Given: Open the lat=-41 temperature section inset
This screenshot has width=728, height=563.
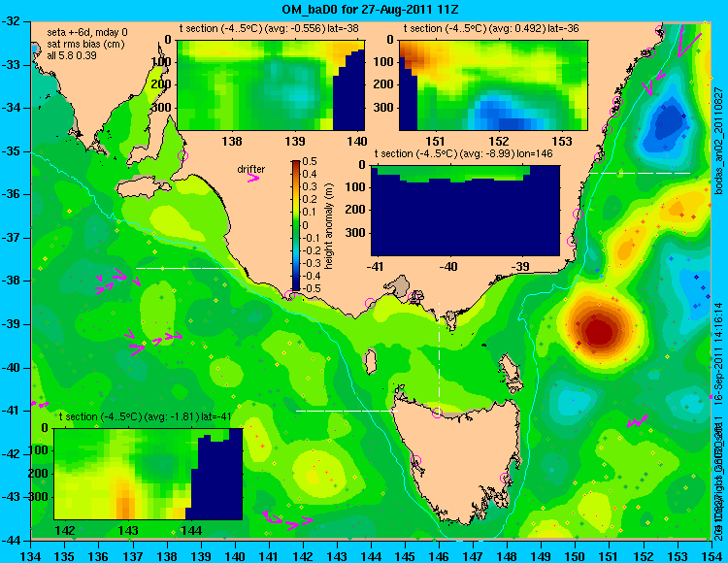Looking at the screenshot, I should point(149,474).
